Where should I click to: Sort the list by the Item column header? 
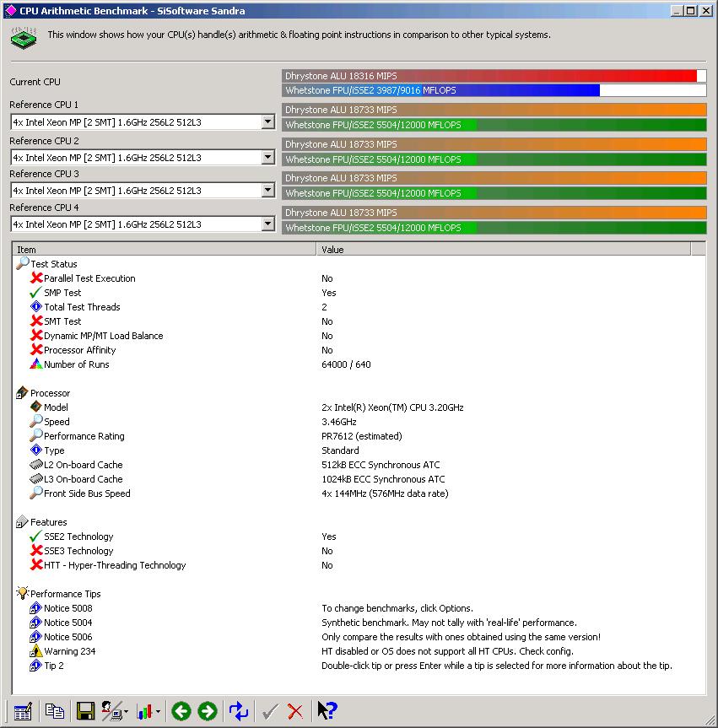coord(164,250)
